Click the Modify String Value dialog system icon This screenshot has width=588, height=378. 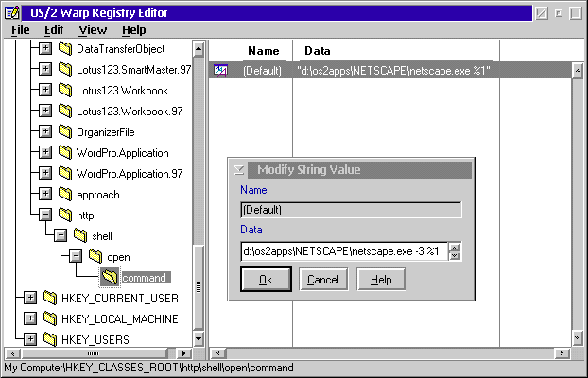click(239, 170)
